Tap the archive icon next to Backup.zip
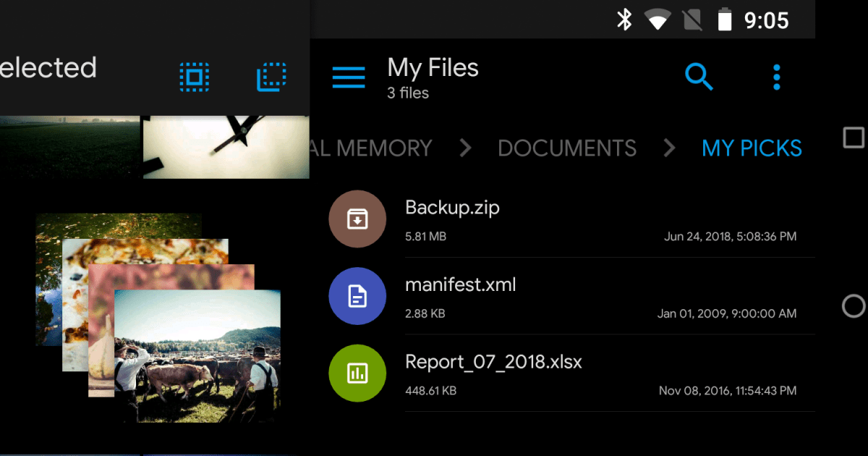 [x=357, y=219]
